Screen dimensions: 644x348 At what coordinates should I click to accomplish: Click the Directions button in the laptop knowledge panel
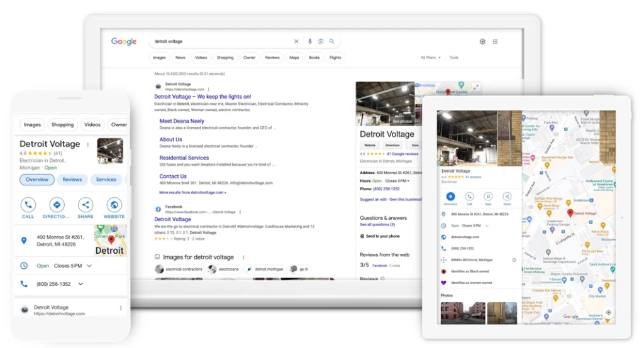point(392,145)
